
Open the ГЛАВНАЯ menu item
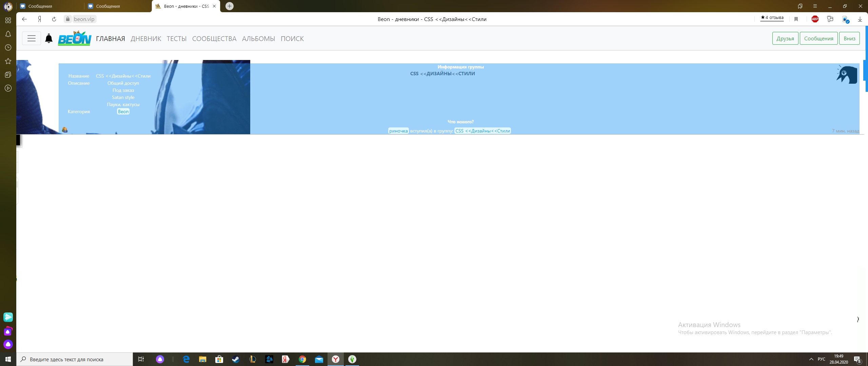coord(111,39)
